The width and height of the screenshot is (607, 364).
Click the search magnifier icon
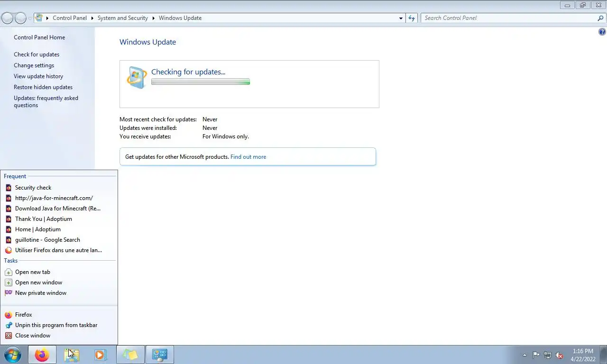point(601,18)
